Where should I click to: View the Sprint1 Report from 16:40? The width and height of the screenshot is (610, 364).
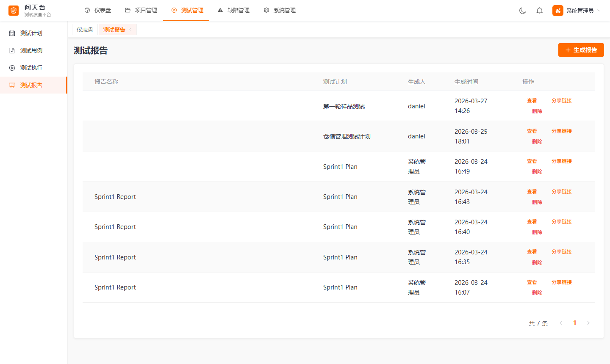(532, 222)
